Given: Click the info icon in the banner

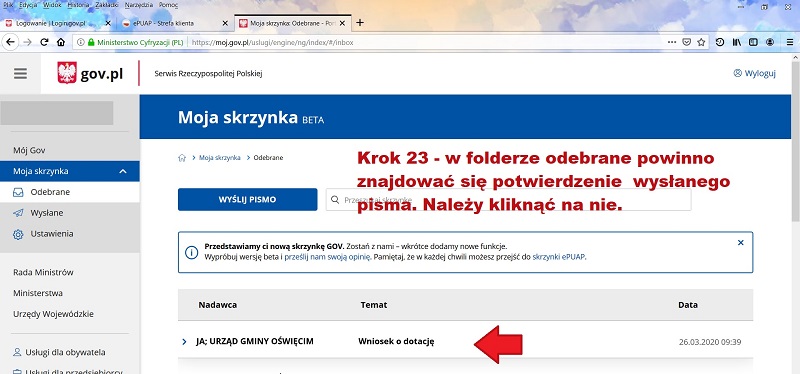Looking at the screenshot, I should tap(191, 253).
